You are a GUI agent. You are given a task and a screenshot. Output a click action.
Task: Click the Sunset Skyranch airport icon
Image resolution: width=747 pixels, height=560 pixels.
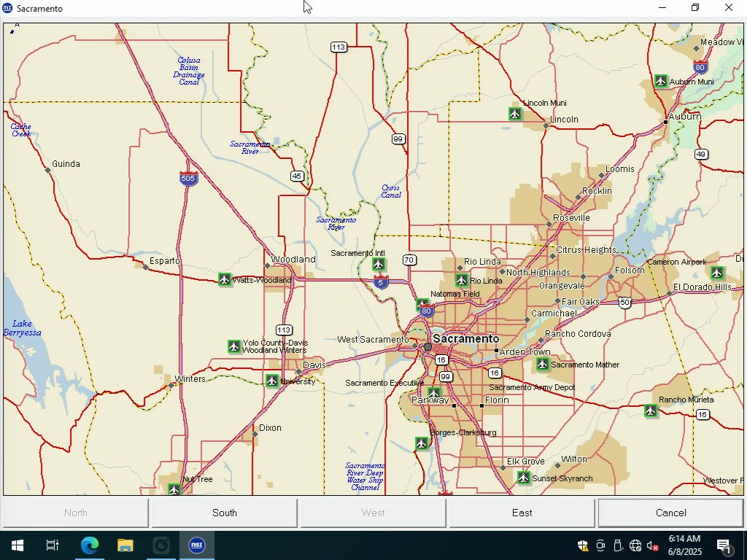[x=523, y=478]
